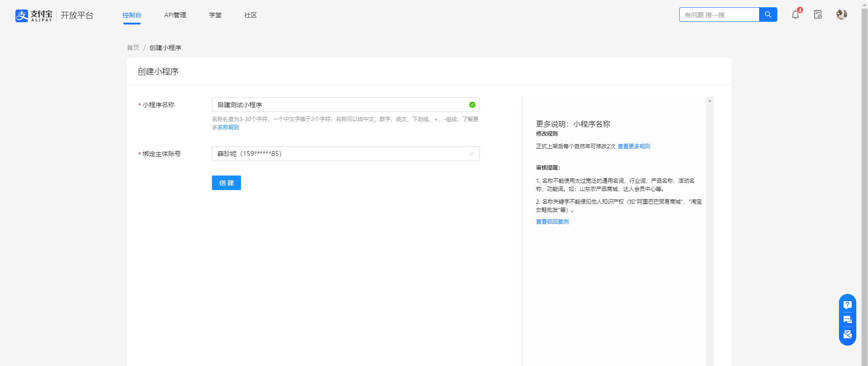Open the question help bubble icon
Screen dimensions: 868x366
pos(847,305)
